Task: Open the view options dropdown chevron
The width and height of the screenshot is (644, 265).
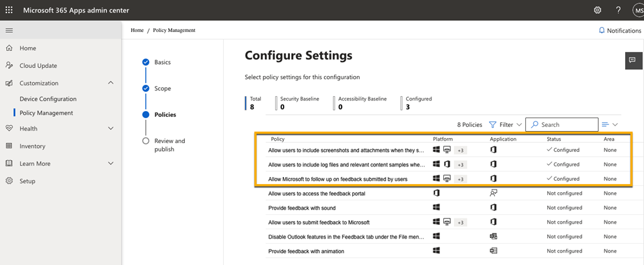Action: pos(615,124)
